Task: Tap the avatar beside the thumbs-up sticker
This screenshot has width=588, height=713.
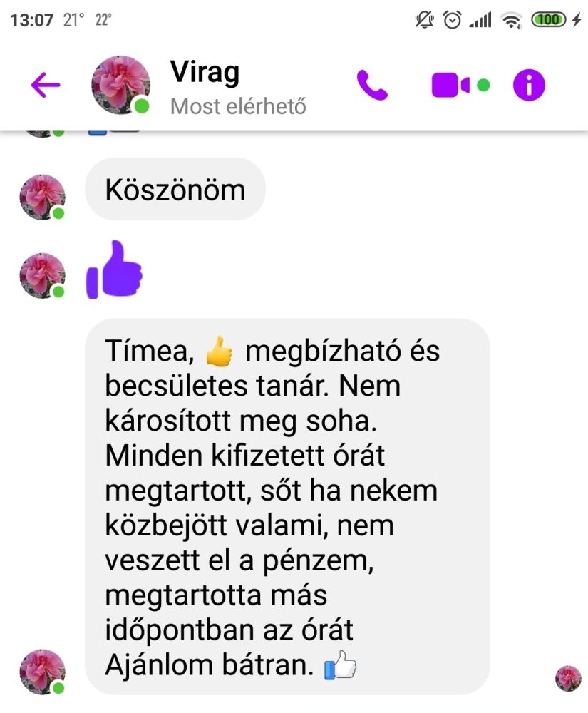Action: [x=42, y=275]
